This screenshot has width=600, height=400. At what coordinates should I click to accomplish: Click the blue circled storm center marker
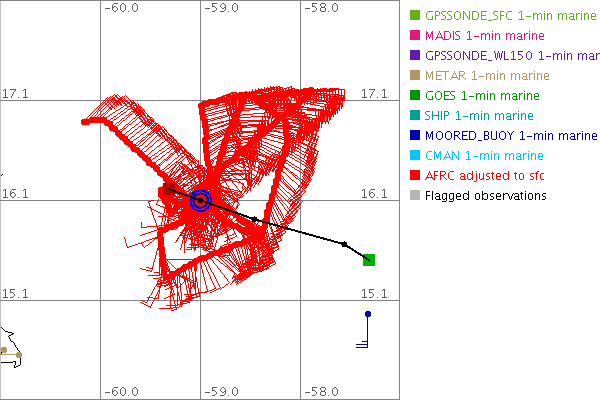(x=200, y=200)
